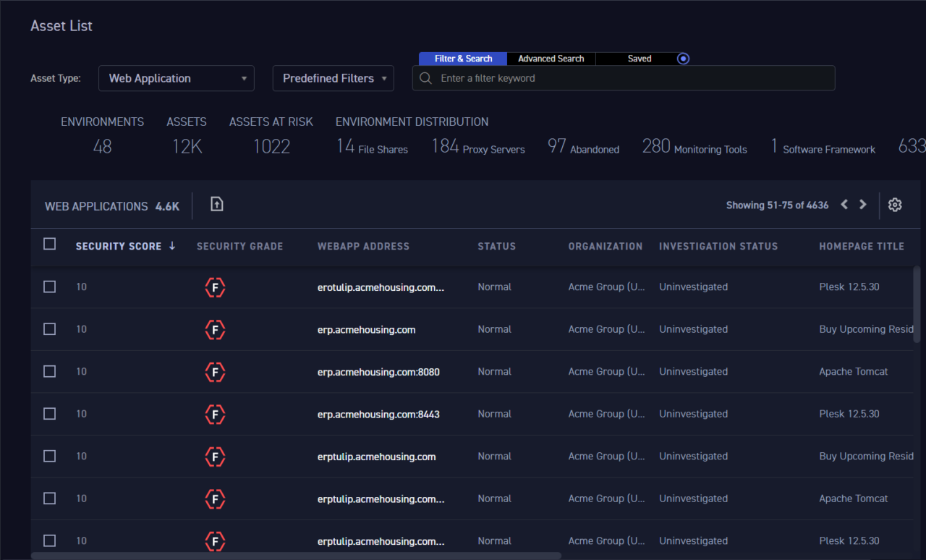Click the search magnifier icon in filter field
This screenshot has height=560, width=926.
pos(425,77)
